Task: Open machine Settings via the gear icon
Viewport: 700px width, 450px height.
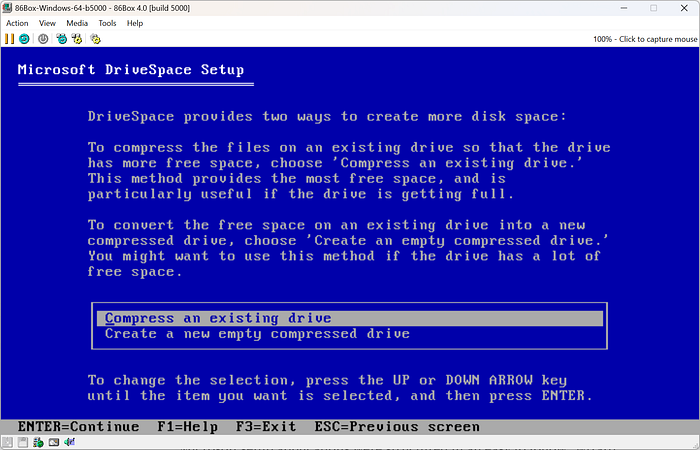Action: 95,39
